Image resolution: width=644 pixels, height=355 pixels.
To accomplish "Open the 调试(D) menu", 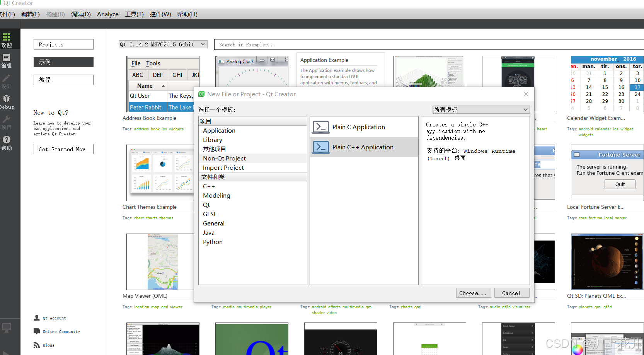I will click(x=81, y=14).
